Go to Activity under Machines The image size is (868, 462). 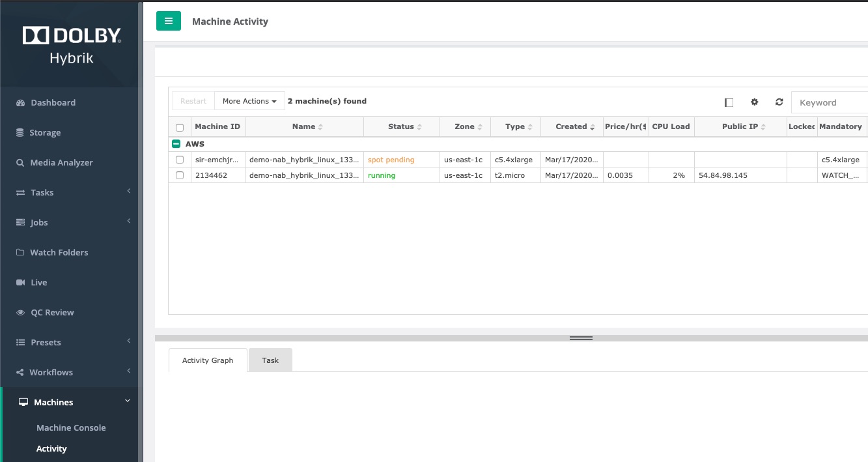click(x=51, y=449)
